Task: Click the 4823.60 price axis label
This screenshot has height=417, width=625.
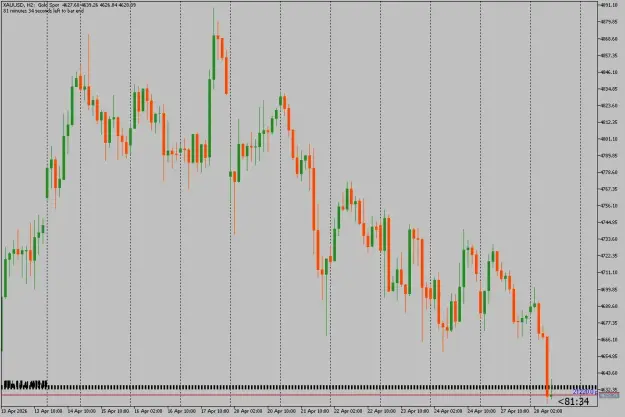Action: 609,106
